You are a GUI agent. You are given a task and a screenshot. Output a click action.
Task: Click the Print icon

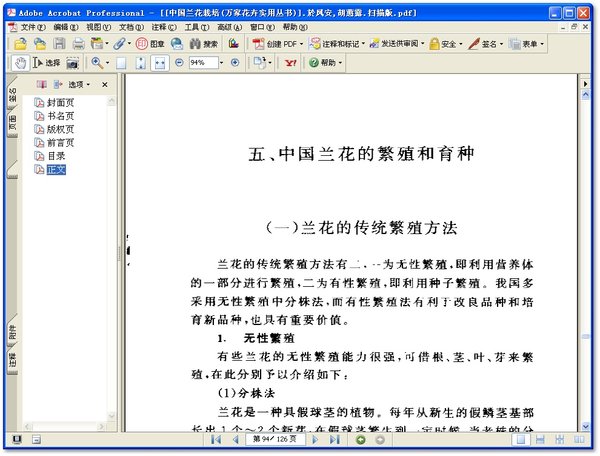point(78,44)
